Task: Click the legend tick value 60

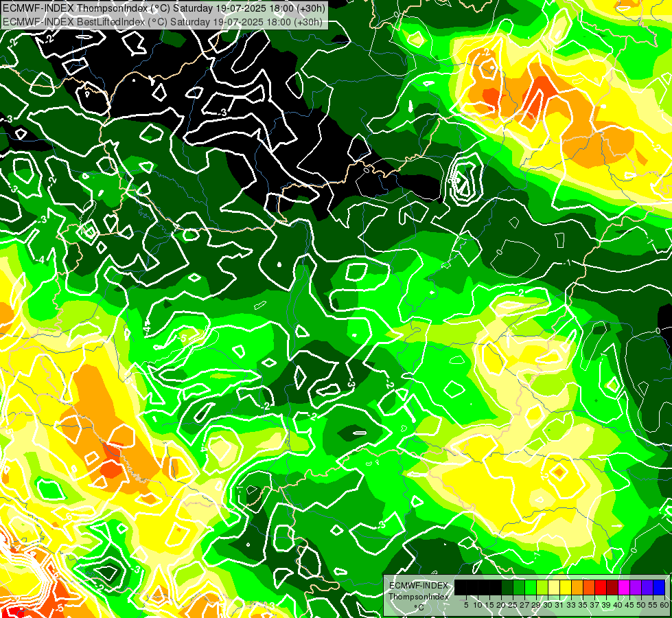Action: click(664, 605)
